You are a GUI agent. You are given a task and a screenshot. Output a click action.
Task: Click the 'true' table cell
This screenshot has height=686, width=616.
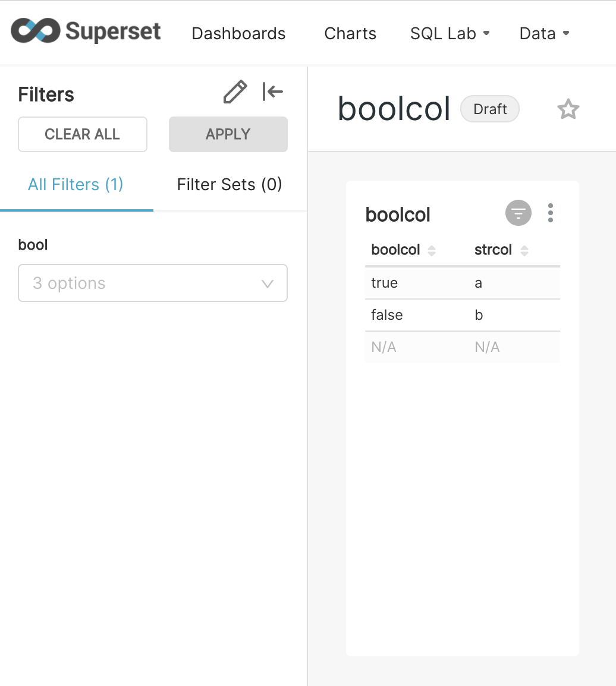pyautogui.click(x=384, y=283)
